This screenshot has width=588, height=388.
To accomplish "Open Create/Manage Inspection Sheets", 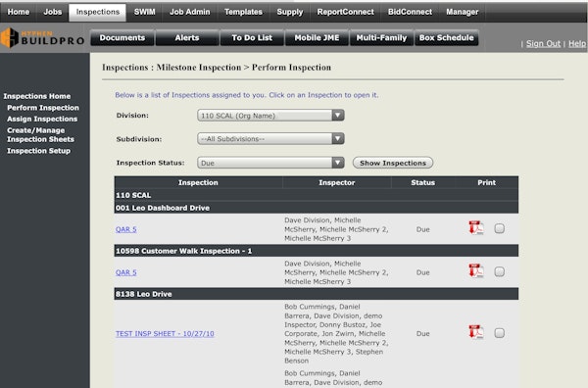I will click(x=40, y=135).
